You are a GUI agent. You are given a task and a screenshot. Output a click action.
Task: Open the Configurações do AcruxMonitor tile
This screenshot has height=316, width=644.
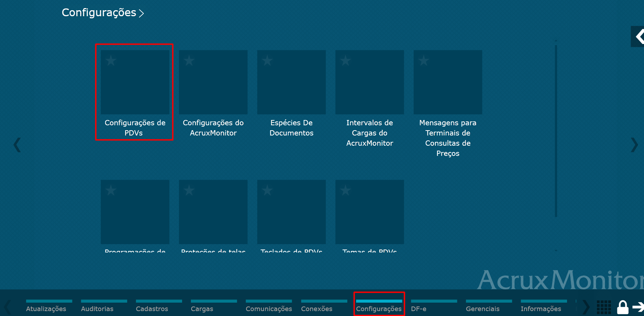tap(213, 82)
